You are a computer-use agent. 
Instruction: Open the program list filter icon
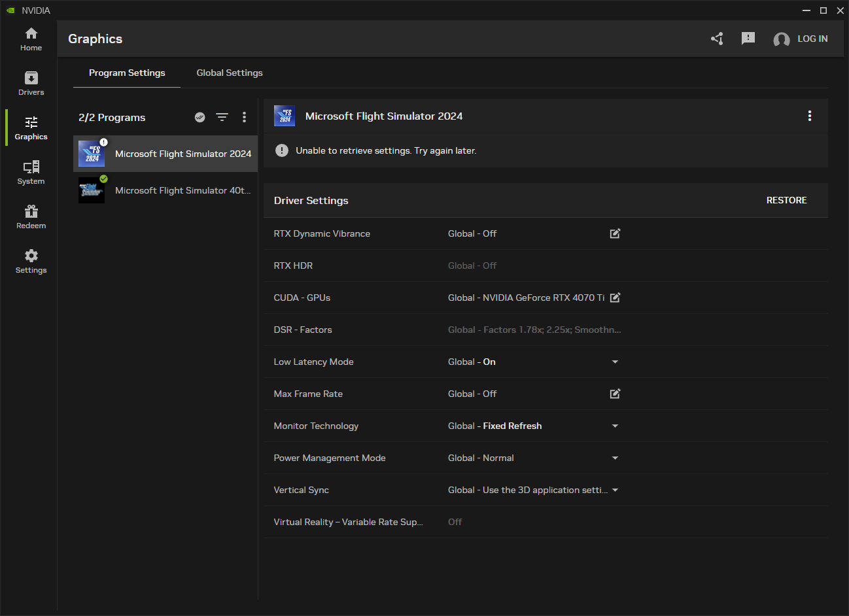(x=222, y=117)
